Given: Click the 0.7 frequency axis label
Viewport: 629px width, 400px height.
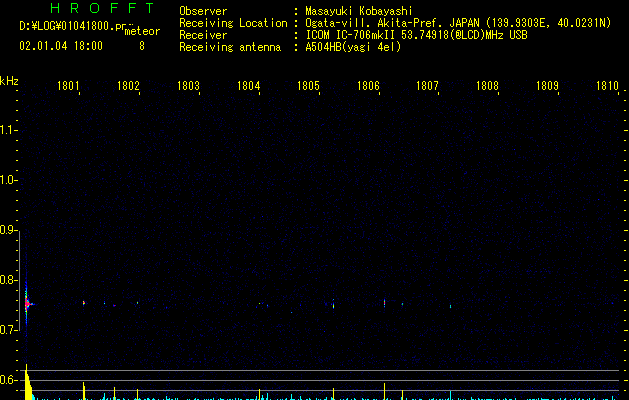Looking at the screenshot, I should [x=8, y=330].
